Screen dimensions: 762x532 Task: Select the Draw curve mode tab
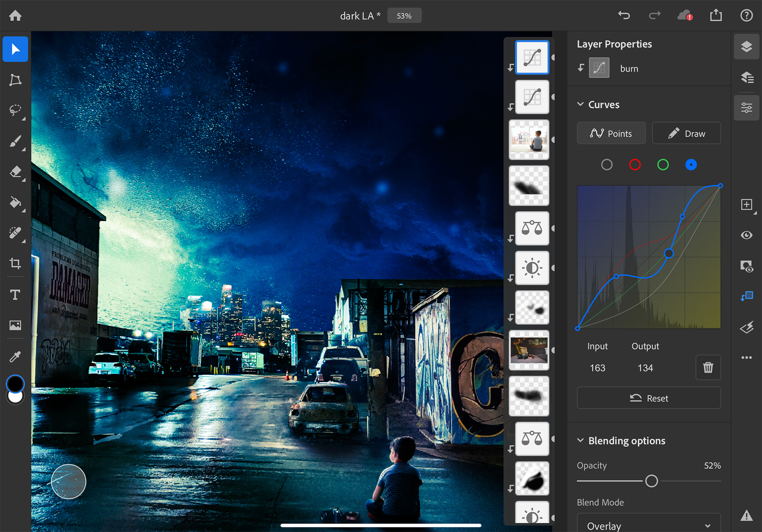click(x=686, y=133)
